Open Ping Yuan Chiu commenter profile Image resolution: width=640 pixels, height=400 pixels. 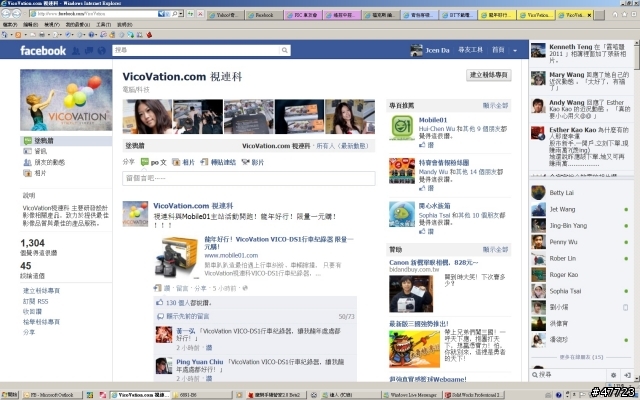pyautogui.click(x=200, y=362)
